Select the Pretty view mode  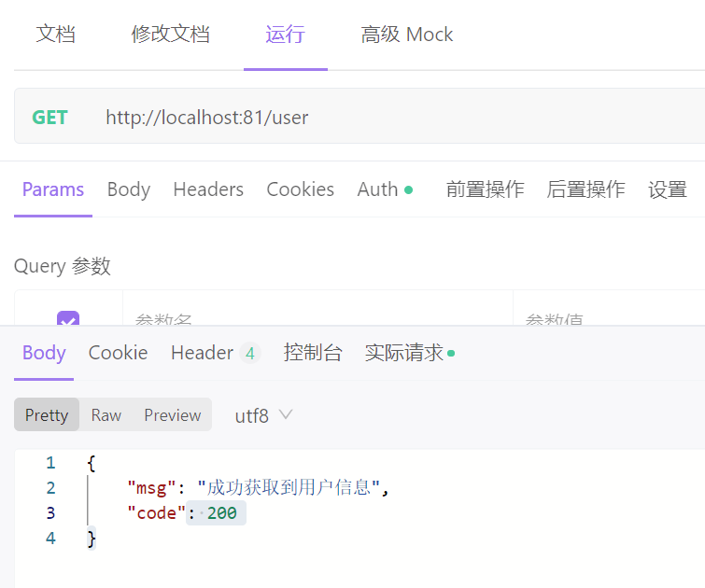point(47,414)
